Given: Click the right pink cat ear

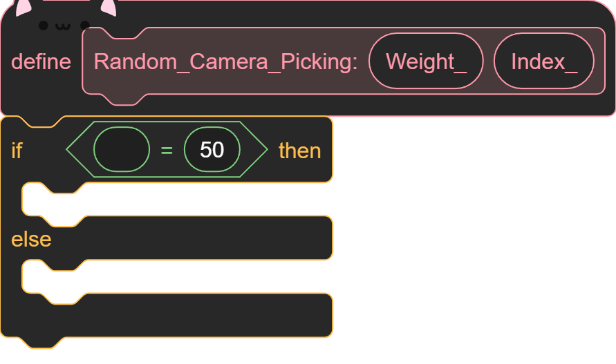Looking at the screenshot, I should (109, 8).
